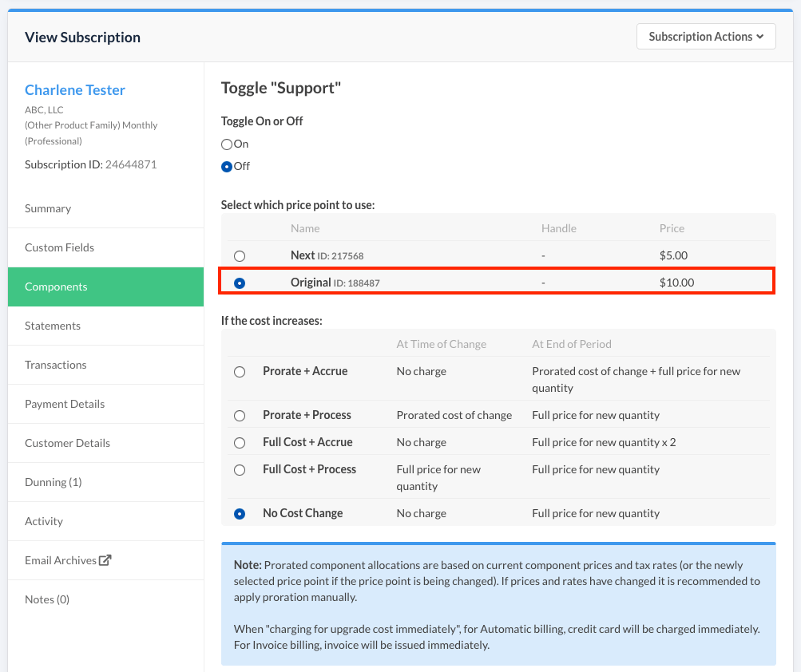The width and height of the screenshot is (801, 672).
Task: Select the Off radio button
Action: (x=227, y=167)
